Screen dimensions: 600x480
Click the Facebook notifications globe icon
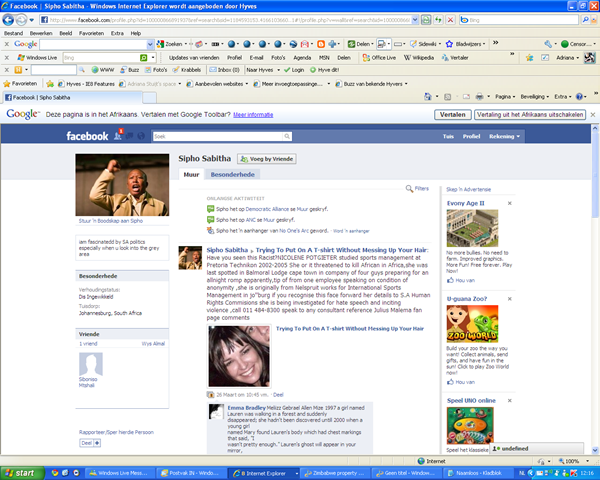tap(141, 136)
